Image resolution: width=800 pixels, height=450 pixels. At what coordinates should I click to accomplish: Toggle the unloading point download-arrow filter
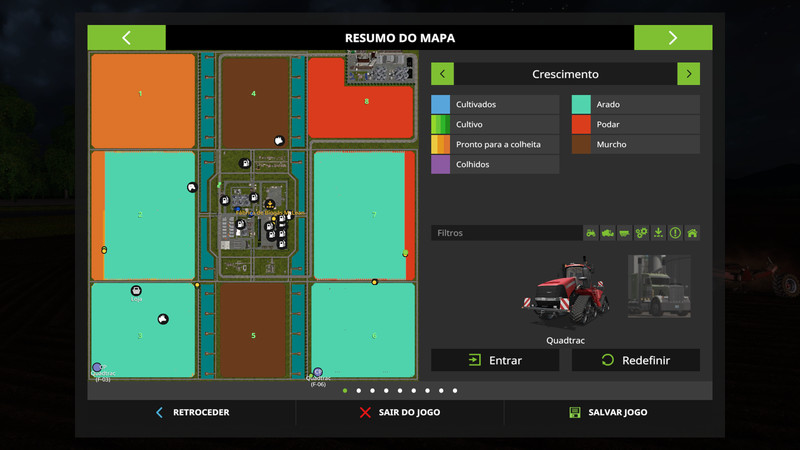pyautogui.click(x=658, y=233)
